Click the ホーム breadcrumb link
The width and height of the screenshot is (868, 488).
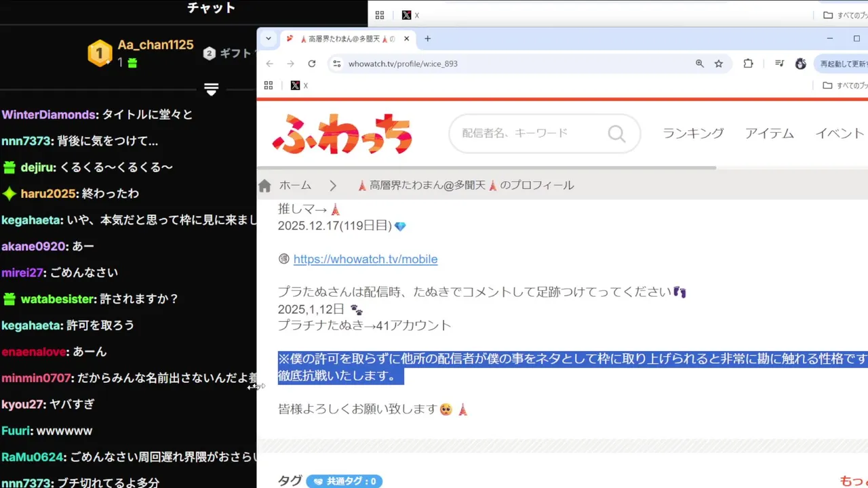coord(295,186)
